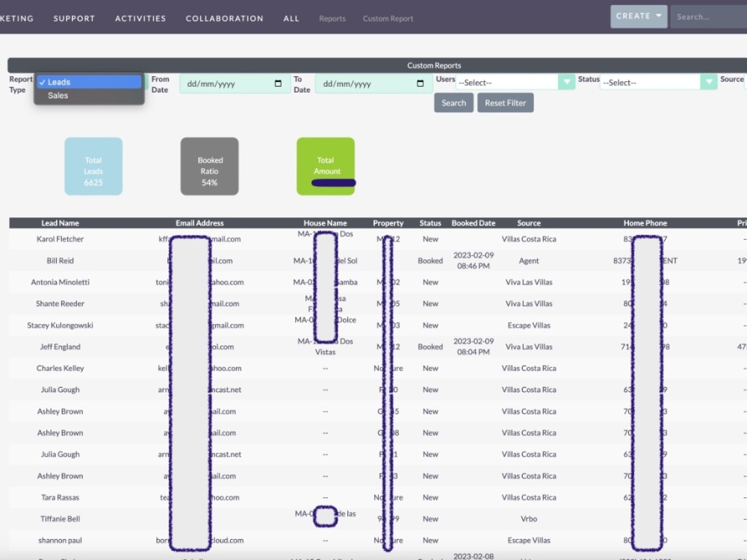Image resolution: width=747 pixels, height=560 pixels.
Task: Open the COLLABORATION menu
Action: pos(224,18)
